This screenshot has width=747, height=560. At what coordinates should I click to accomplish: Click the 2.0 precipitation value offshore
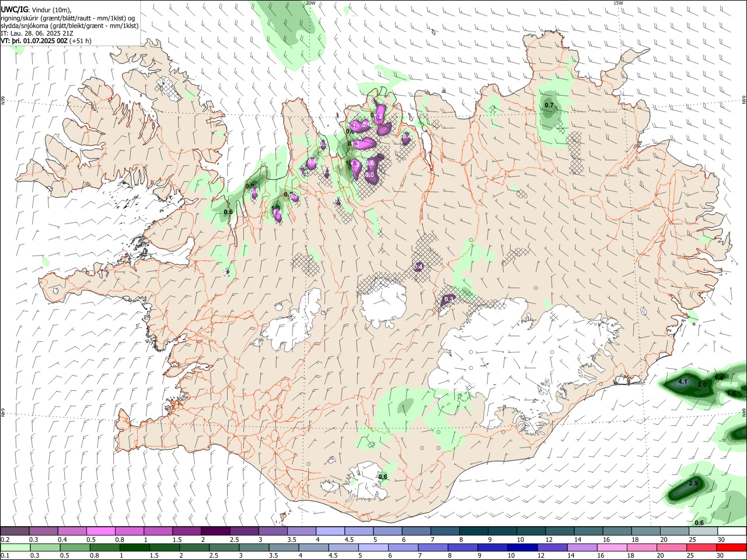tap(702, 385)
